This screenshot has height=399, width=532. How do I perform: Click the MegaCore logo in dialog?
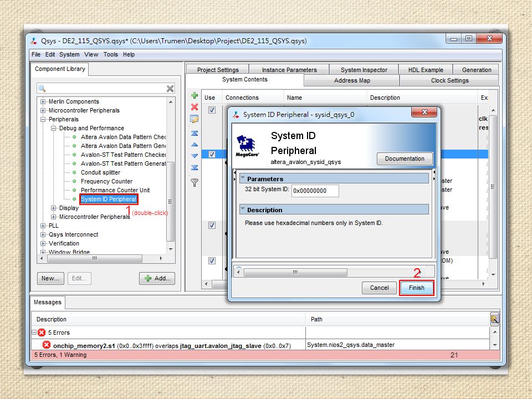tap(247, 146)
